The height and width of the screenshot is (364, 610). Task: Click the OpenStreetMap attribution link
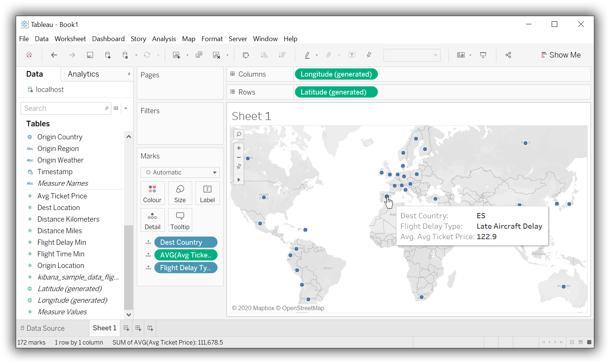303,308
